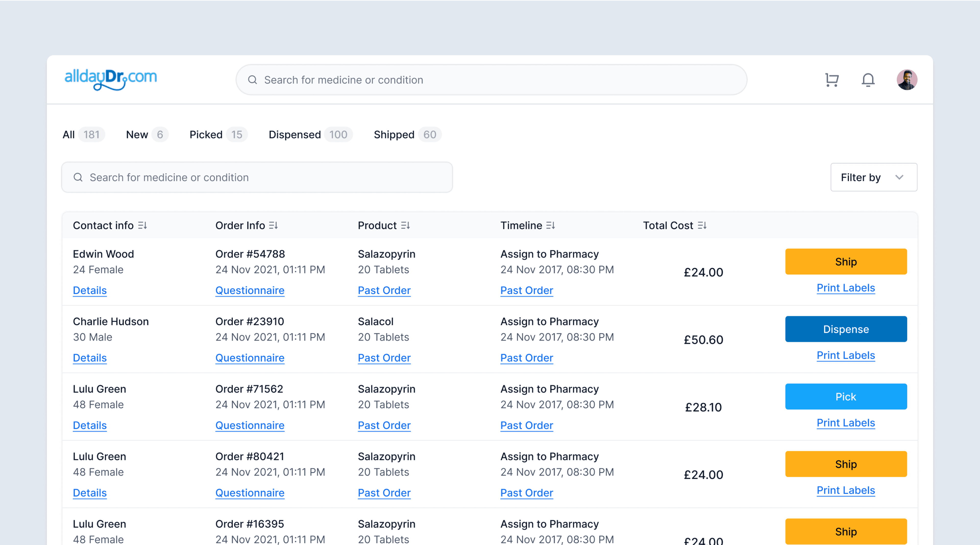Open the shopping cart icon
The height and width of the screenshot is (545, 980).
[x=832, y=80]
